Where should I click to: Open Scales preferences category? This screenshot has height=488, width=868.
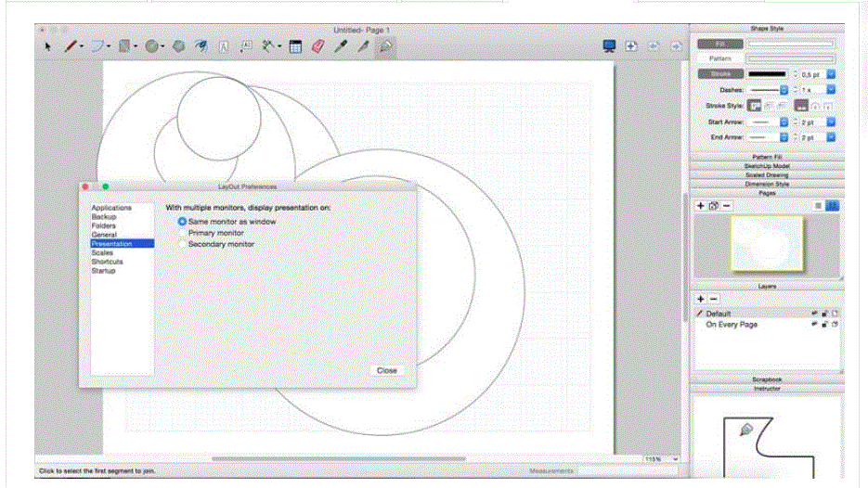pyautogui.click(x=102, y=253)
